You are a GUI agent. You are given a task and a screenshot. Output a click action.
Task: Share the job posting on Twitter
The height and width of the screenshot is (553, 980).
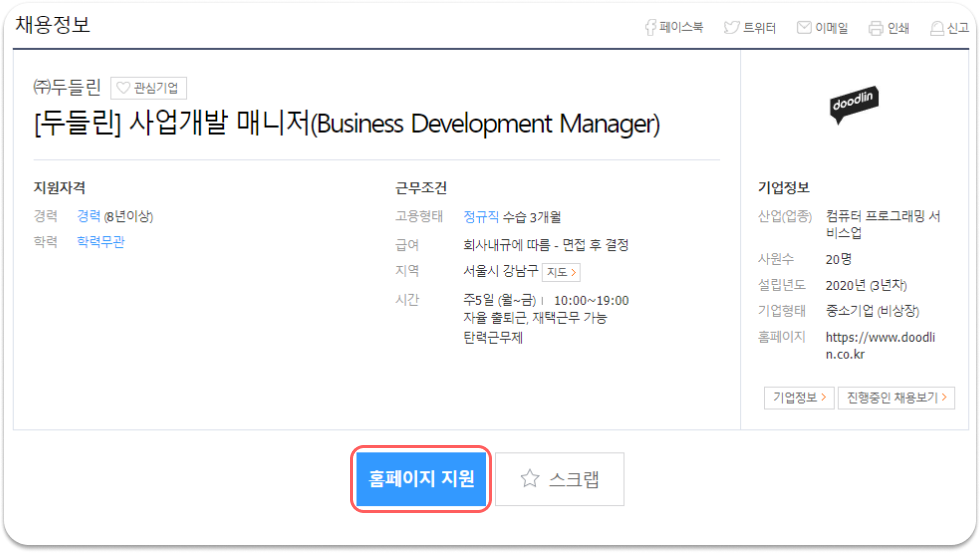click(x=749, y=27)
